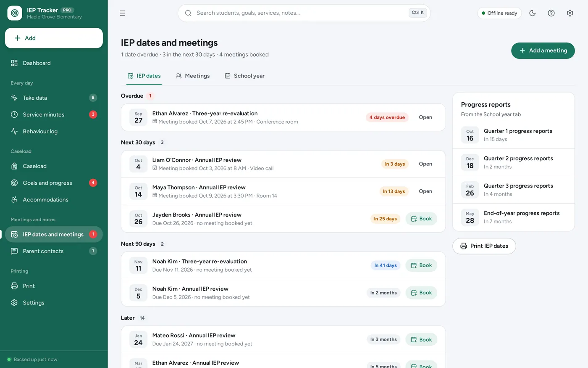This screenshot has width=588, height=368.
Task: Click Print IEP dates button
Action: click(484, 246)
